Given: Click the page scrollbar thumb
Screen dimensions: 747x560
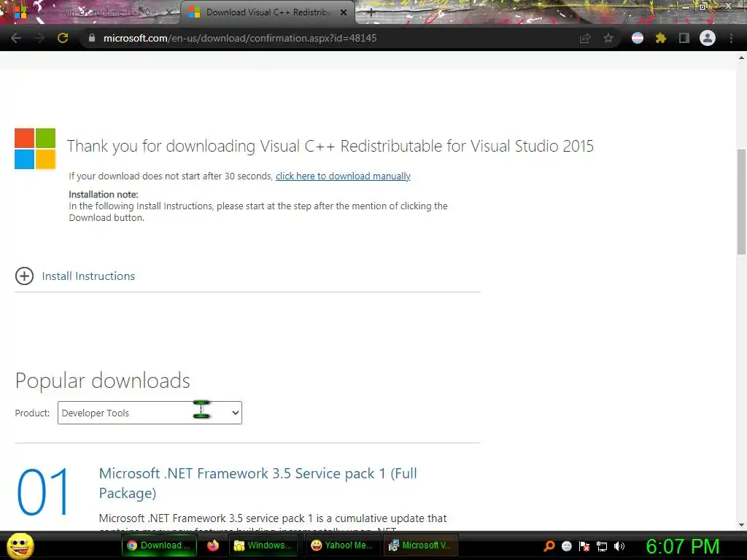Looking at the screenshot, I should pos(741,202).
